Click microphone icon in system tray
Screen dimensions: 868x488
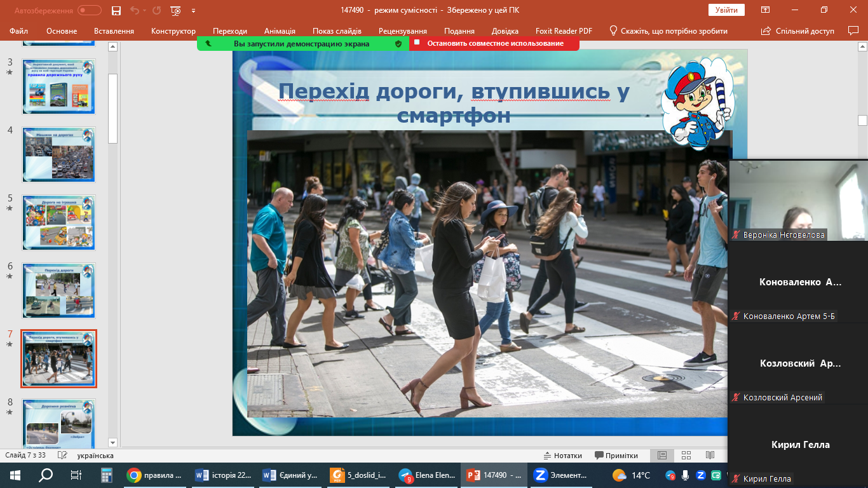click(x=686, y=475)
